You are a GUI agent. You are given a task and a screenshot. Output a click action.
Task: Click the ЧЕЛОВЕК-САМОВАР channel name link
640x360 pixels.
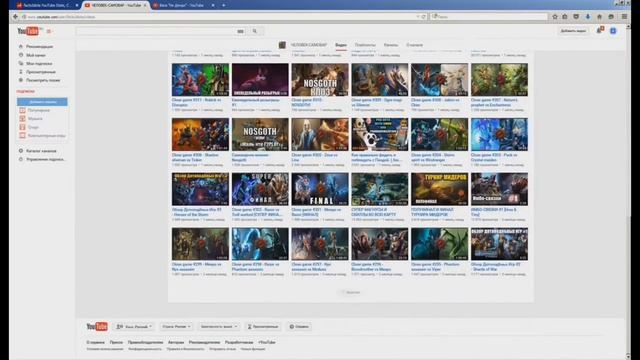[309, 45]
